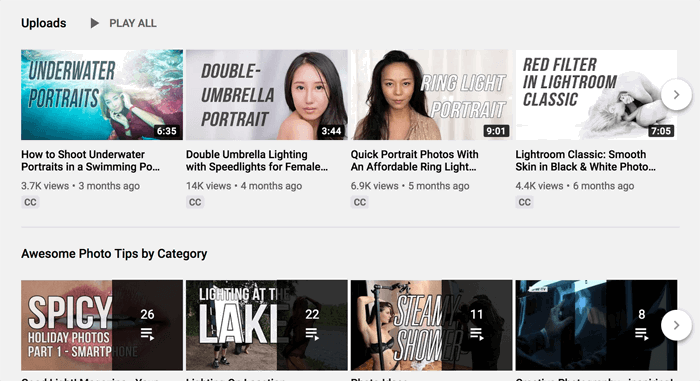Click the playlist icon on the 22-video playlist
Viewport: 700px width, 381px height.
[x=312, y=334]
